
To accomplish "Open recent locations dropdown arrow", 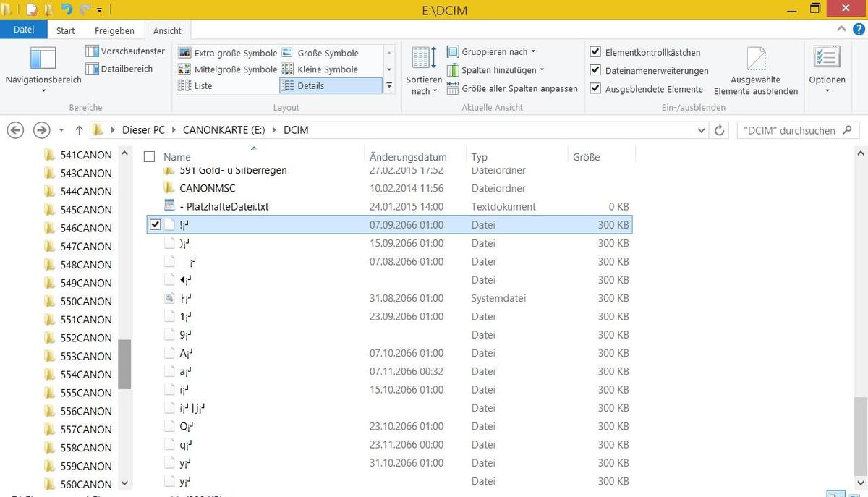I will (61, 131).
